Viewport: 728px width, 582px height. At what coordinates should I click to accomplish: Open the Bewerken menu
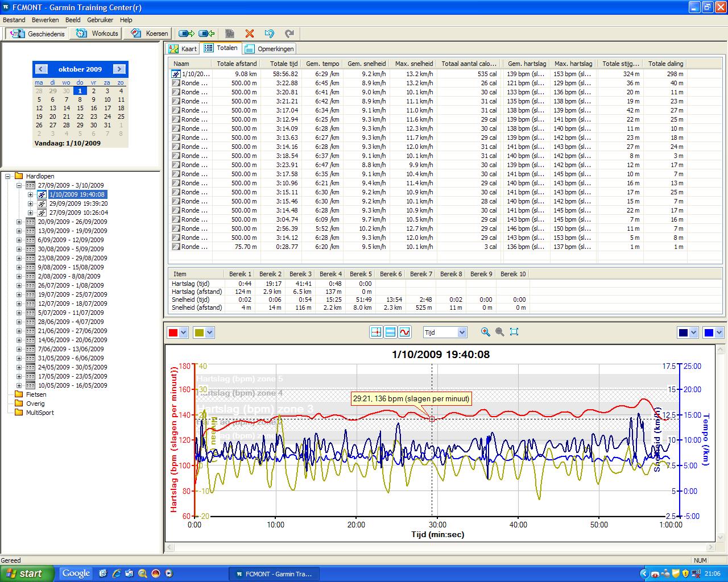(x=45, y=20)
